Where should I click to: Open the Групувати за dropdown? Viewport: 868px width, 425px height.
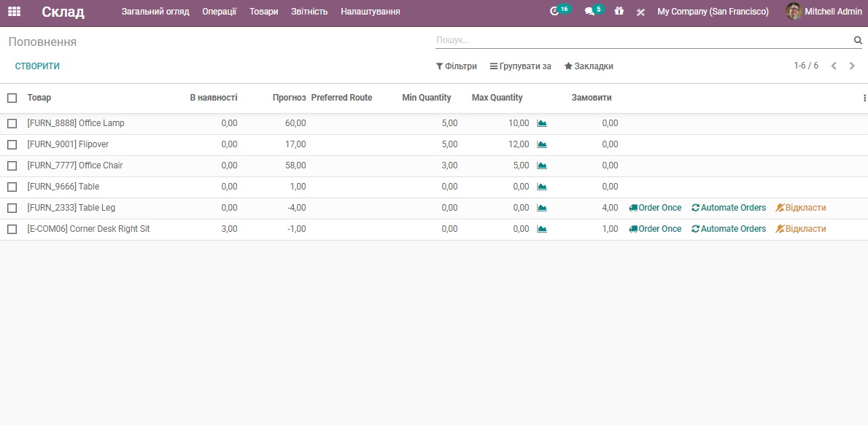tap(520, 66)
